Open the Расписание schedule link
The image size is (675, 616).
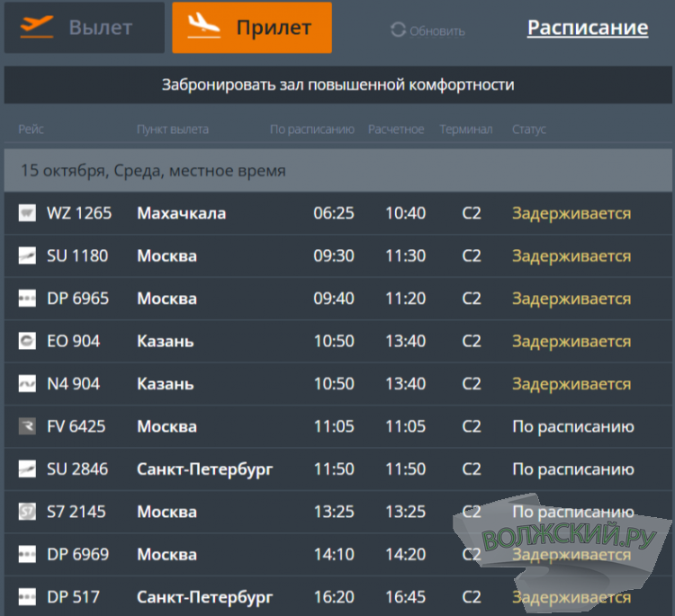[x=587, y=28]
